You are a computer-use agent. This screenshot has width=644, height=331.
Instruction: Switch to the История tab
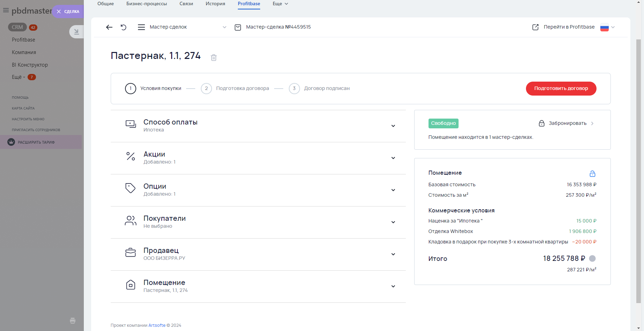pos(215,4)
